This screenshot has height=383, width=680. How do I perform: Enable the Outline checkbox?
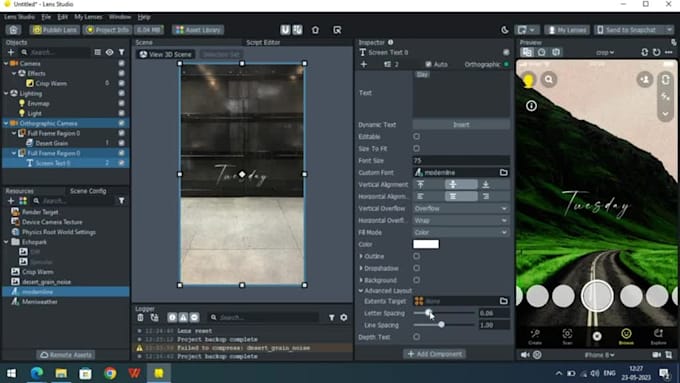(x=416, y=256)
